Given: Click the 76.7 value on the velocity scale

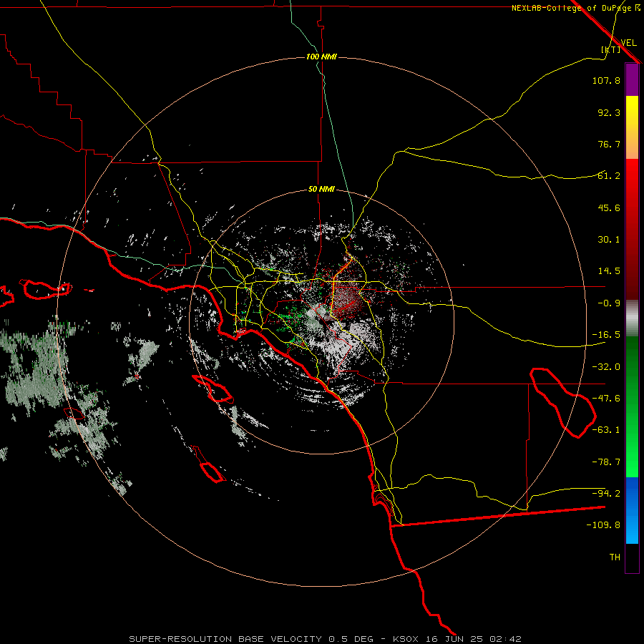Looking at the screenshot, I should click(609, 144).
